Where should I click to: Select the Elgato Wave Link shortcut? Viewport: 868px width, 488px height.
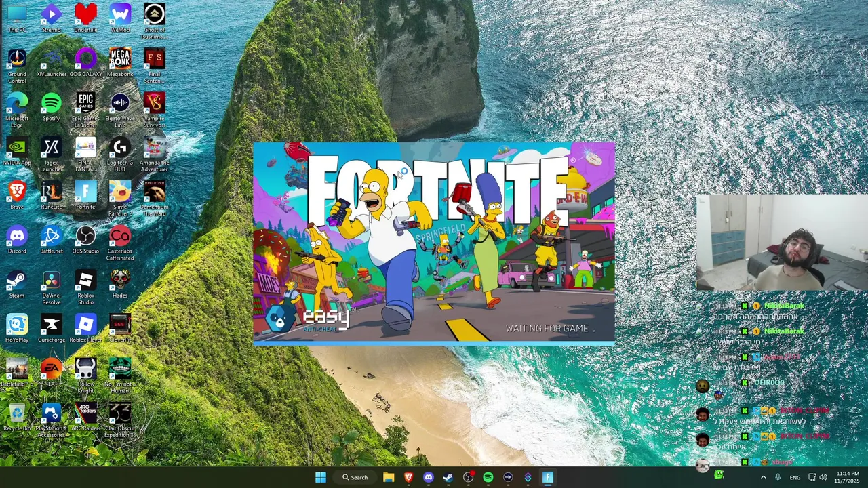120,110
